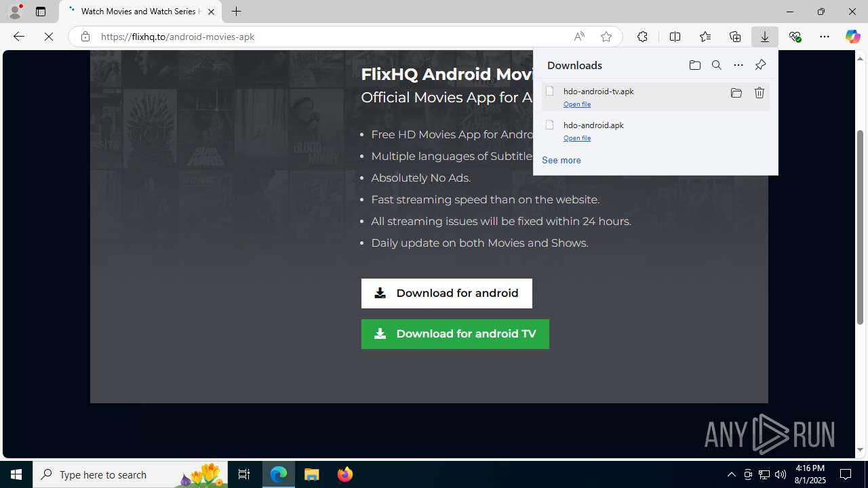Pin the Downloads panel
868x488 pixels.
click(x=760, y=65)
